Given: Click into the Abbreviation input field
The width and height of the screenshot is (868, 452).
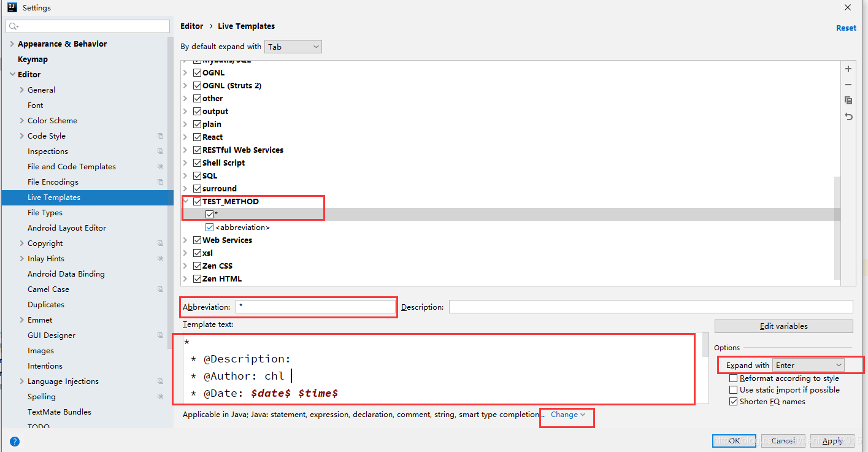Looking at the screenshot, I should pyautogui.click(x=315, y=307).
